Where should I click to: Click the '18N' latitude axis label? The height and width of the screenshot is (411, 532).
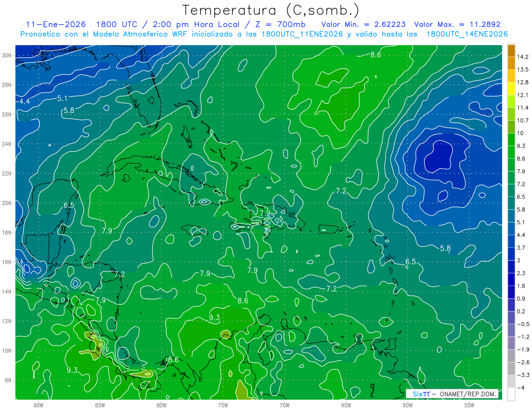pyautogui.click(x=8, y=232)
